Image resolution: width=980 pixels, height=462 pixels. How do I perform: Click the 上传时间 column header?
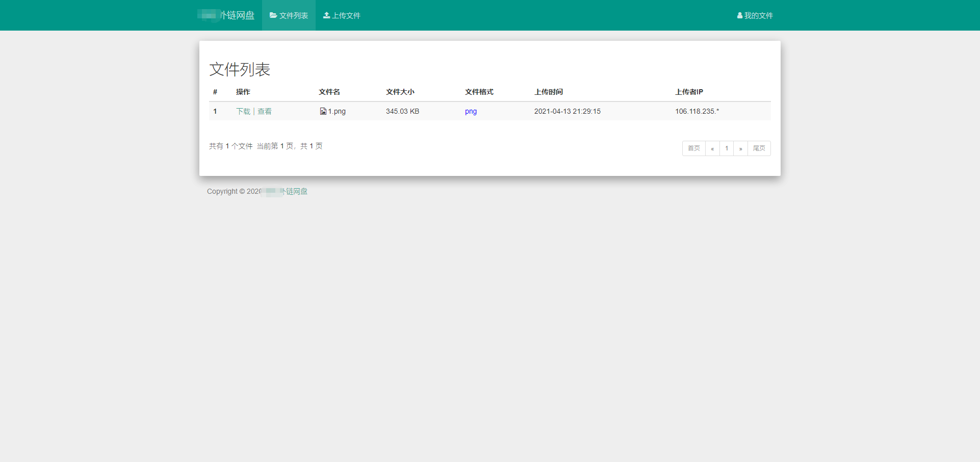pos(548,92)
